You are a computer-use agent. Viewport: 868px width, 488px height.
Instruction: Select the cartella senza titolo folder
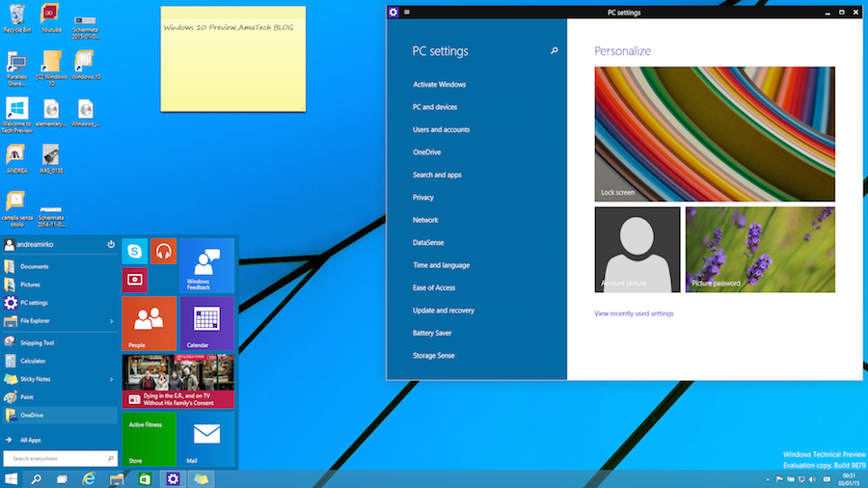click(16, 209)
